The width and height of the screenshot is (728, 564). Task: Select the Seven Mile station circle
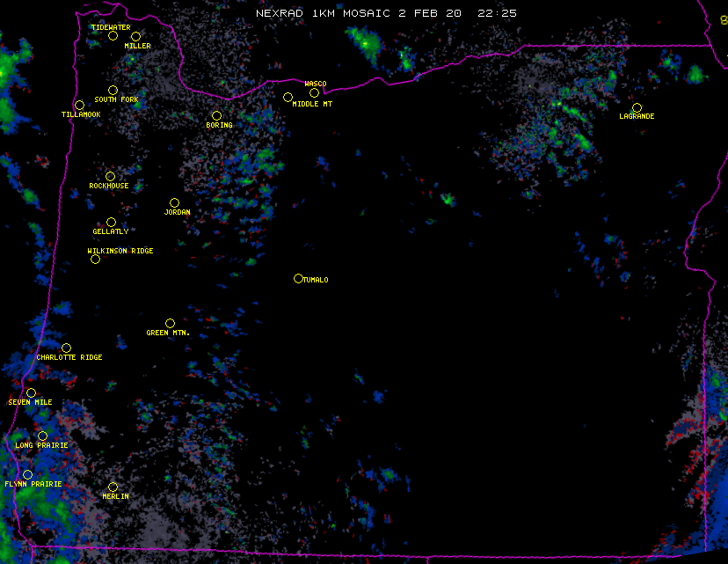[31, 393]
